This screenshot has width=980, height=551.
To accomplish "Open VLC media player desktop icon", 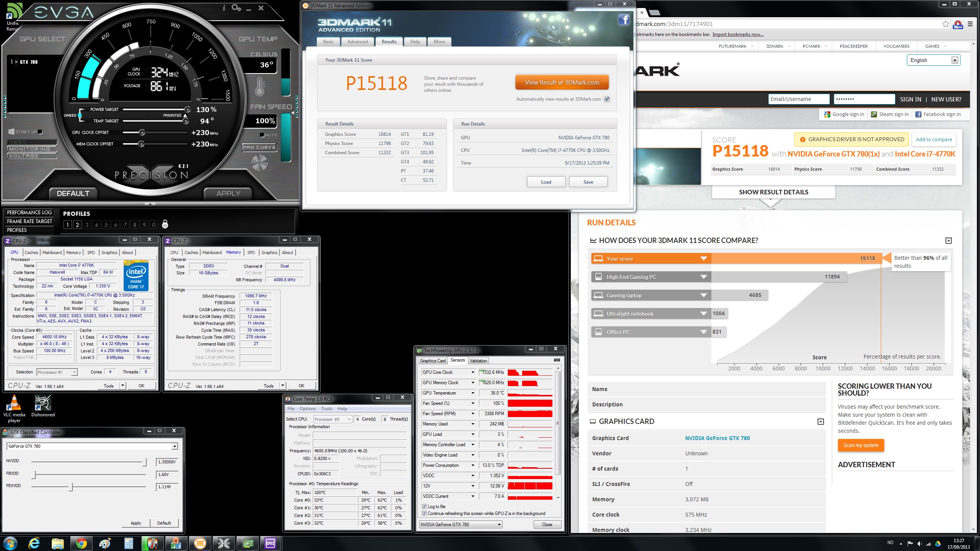I will [14, 409].
